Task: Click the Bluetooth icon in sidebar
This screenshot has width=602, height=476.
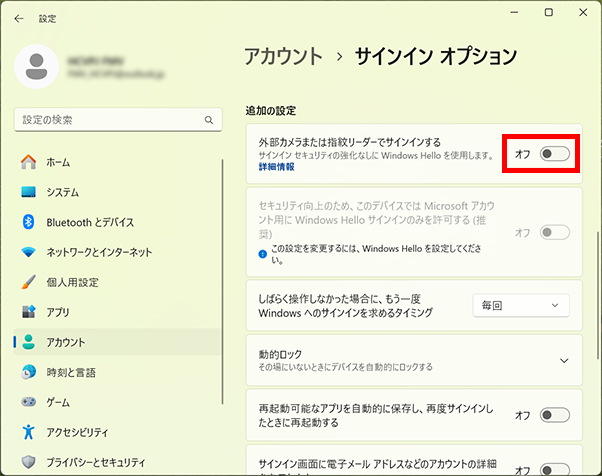Action: tap(28, 222)
